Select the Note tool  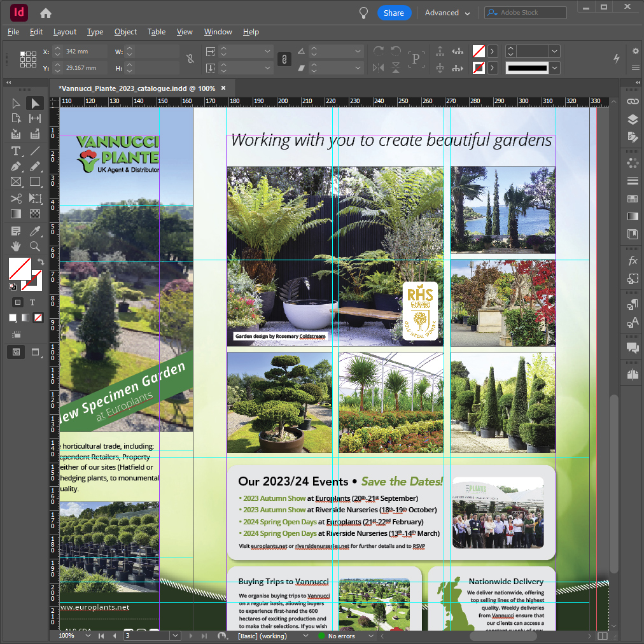[x=16, y=231]
